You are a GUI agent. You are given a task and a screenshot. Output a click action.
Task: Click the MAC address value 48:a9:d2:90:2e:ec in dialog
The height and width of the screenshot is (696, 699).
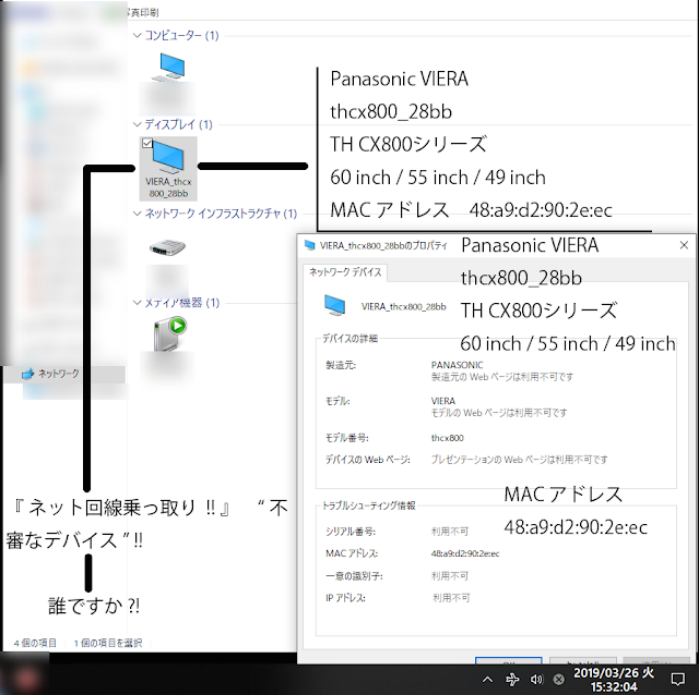click(465, 554)
